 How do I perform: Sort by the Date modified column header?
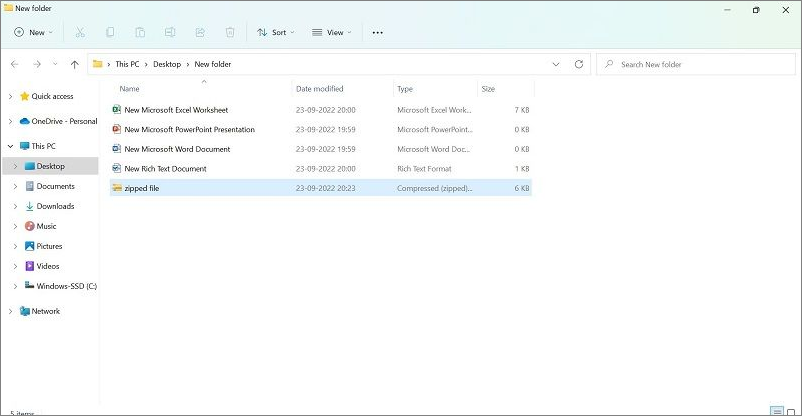pos(319,89)
